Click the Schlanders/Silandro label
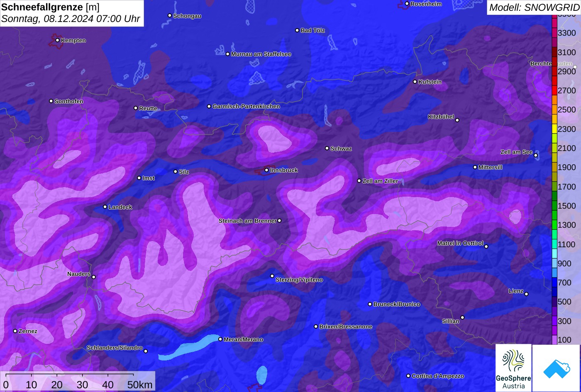Viewport: 581px width, 392px height. tap(115, 348)
